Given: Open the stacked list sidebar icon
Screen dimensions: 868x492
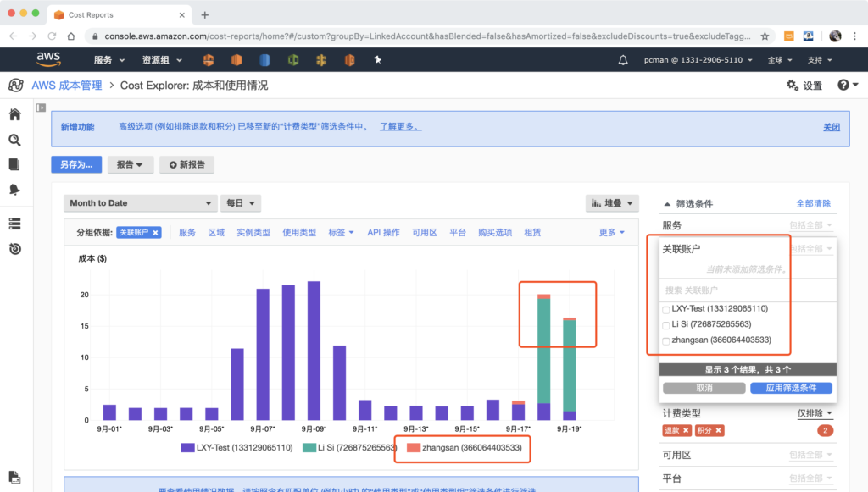Looking at the screenshot, I should (x=15, y=224).
